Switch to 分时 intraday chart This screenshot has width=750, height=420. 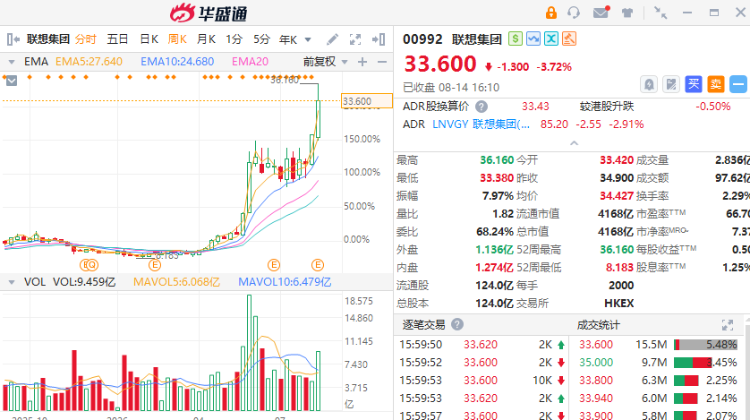pyautogui.click(x=86, y=39)
